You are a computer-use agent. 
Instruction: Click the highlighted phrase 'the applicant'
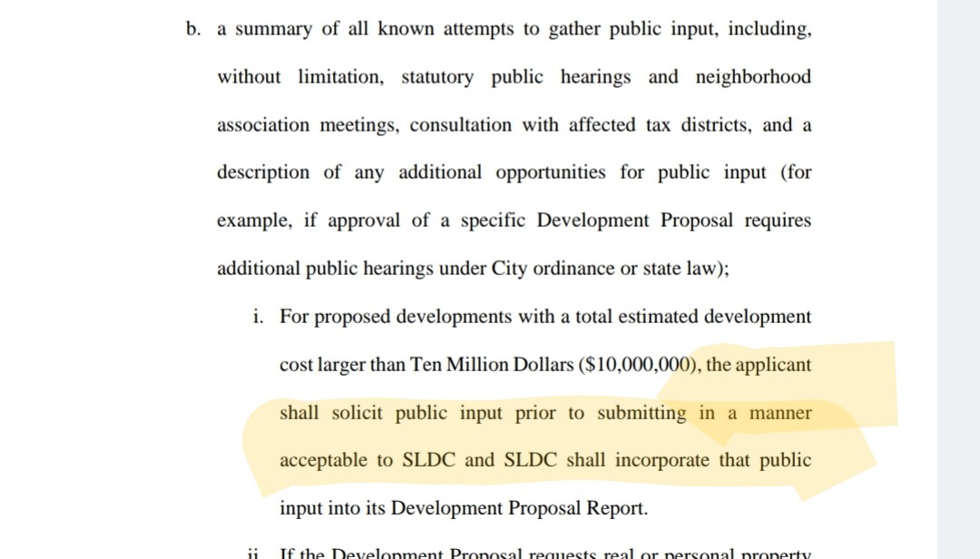[758, 365]
